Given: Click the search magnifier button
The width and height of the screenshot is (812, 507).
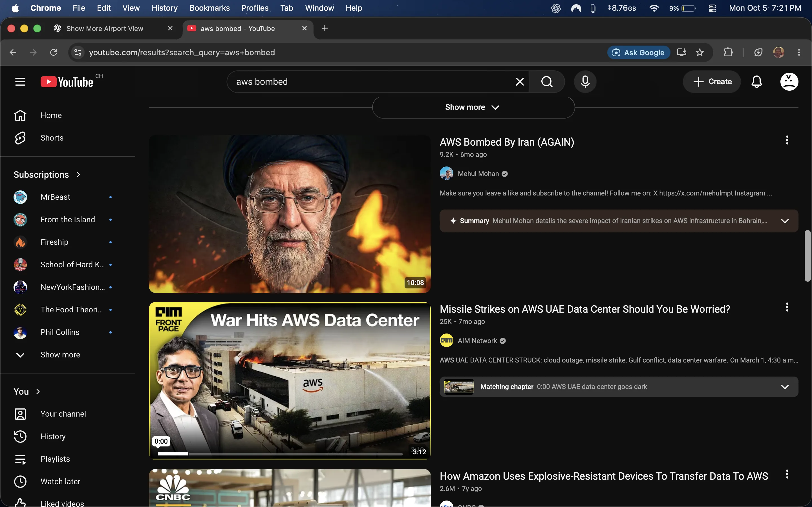Looking at the screenshot, I should point(547,81).
